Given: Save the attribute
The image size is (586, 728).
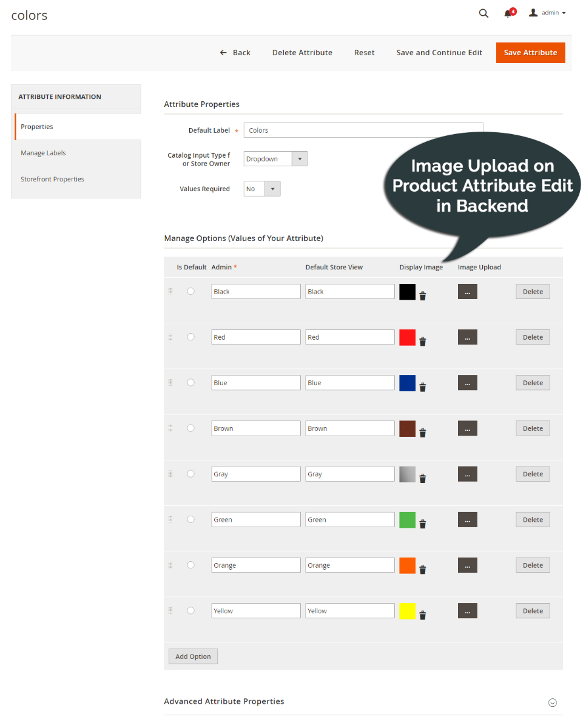Looking at the screenshot, I should [530, 53].
